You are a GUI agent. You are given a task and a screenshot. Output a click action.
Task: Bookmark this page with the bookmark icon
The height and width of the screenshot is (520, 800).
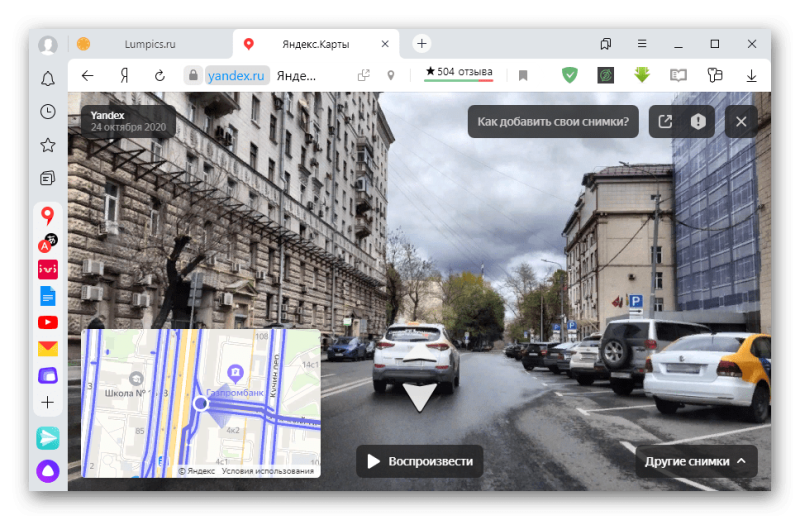pos(523,75)
